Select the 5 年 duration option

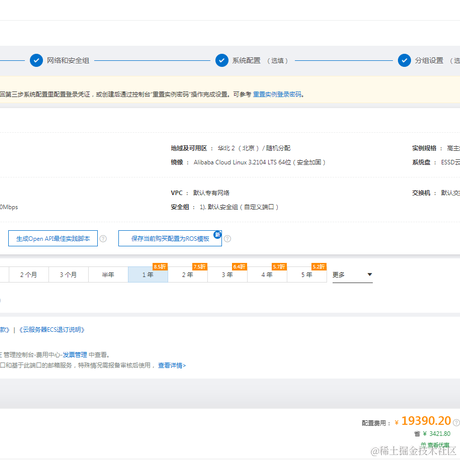pyautogui.click(x=307, y=275)
